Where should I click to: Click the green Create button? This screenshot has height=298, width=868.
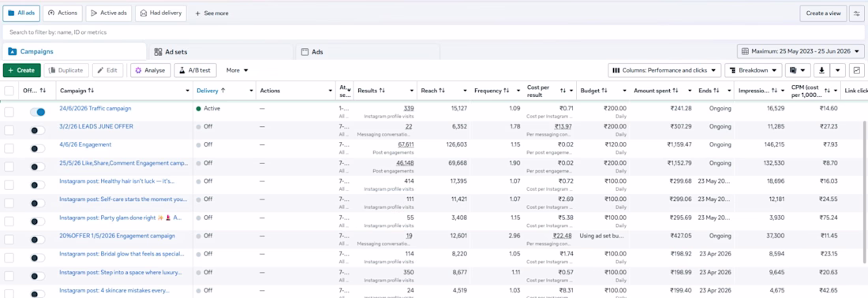21,70
